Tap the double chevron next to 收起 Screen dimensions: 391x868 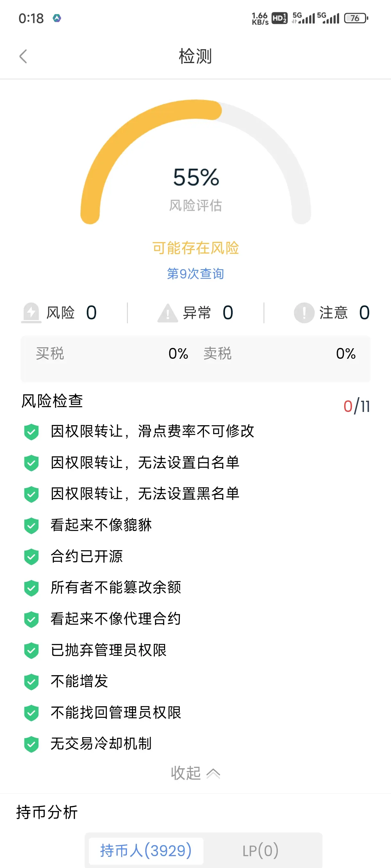(x=213, y=774)
